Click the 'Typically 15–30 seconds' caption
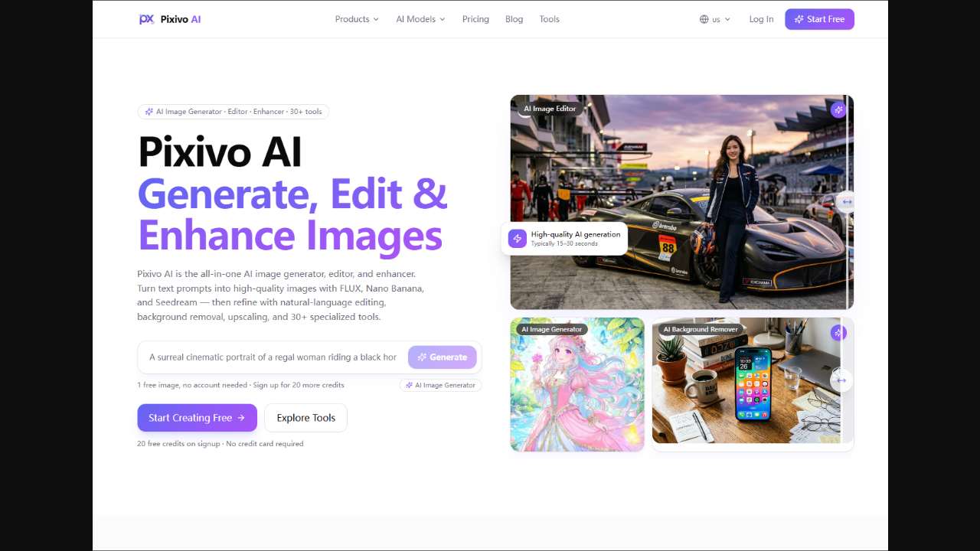 [565, 243]
